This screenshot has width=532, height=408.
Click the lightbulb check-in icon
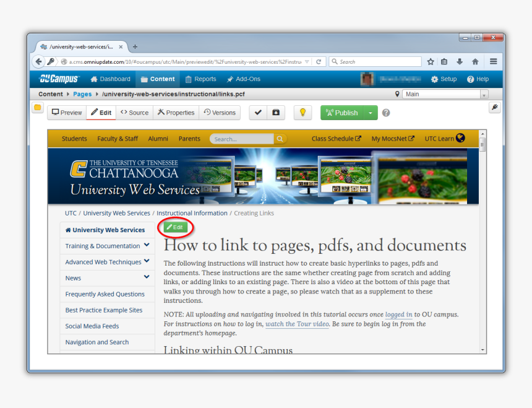[x=302, y=113]
